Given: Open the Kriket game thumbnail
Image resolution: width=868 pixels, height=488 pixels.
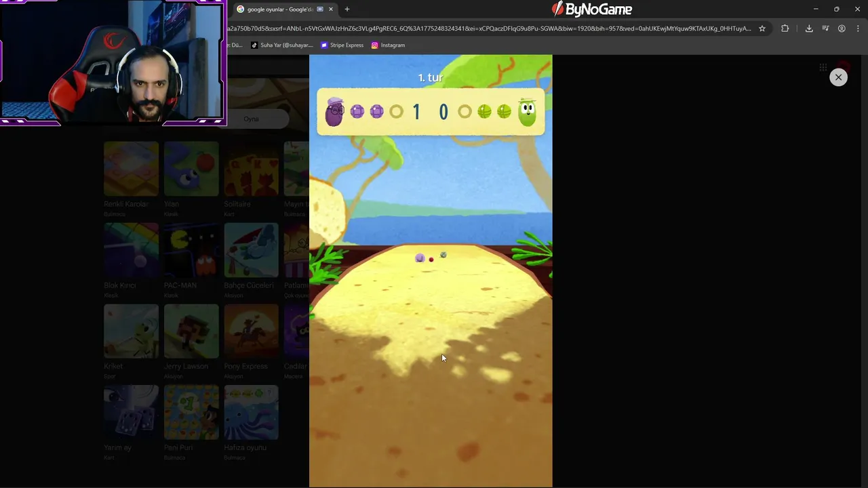Looking at the screenshot, I should point(131,331).
